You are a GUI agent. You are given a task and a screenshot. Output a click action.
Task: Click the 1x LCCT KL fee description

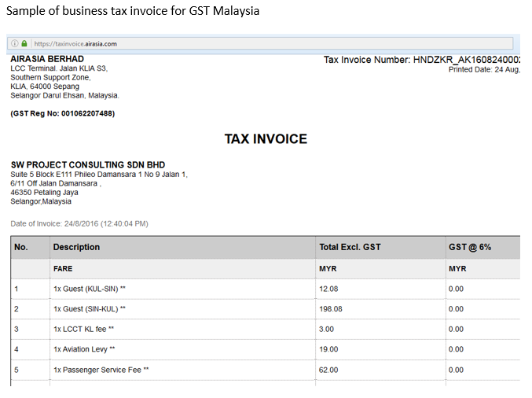point(83,329)
